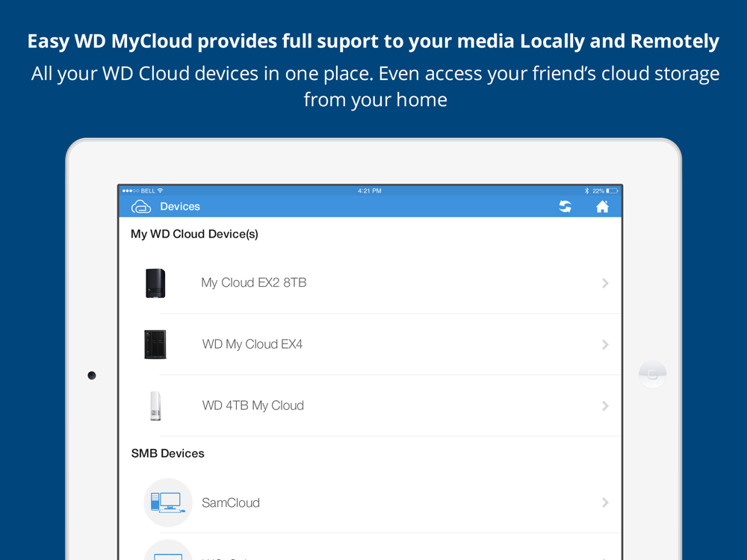Open WD My Cloud EX4 chevron arrow

click(x=605, y=344)
